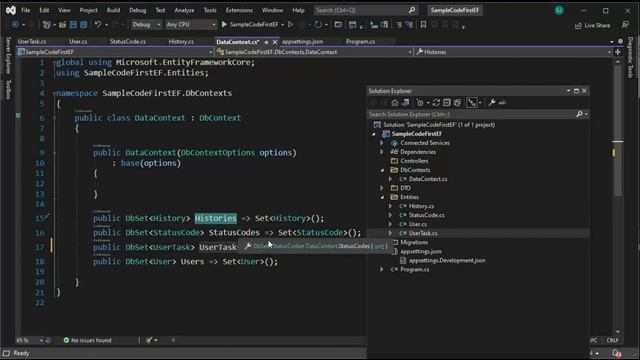Open the Debug configuration dropdown
The width and height of the screenshot is (640, 360).
[x=146, y=24]
